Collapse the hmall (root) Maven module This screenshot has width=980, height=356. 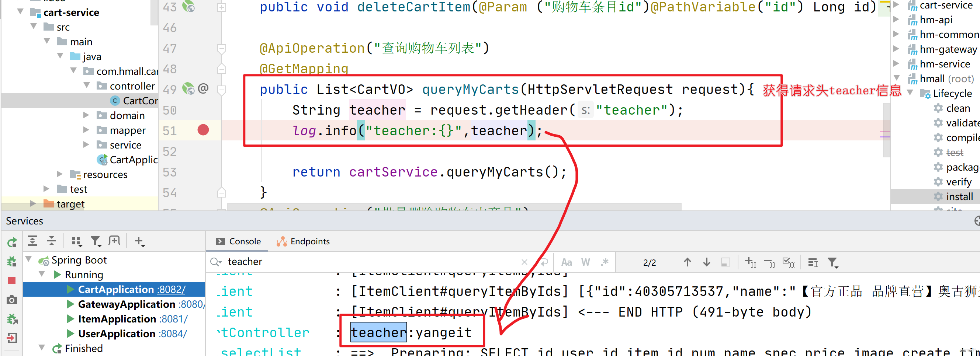coord(896,78)
